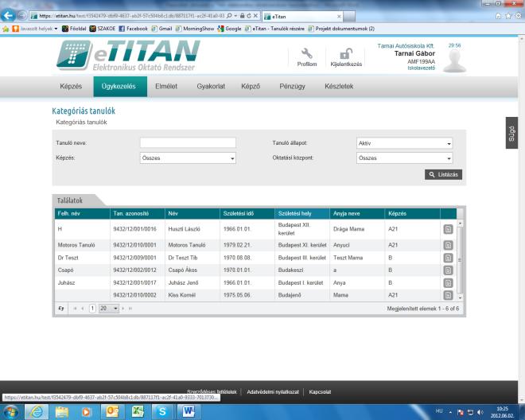Open details icon for Motoros Tanuló row
The height and width of the screenshot is (420, 525).
pos(448,245)
